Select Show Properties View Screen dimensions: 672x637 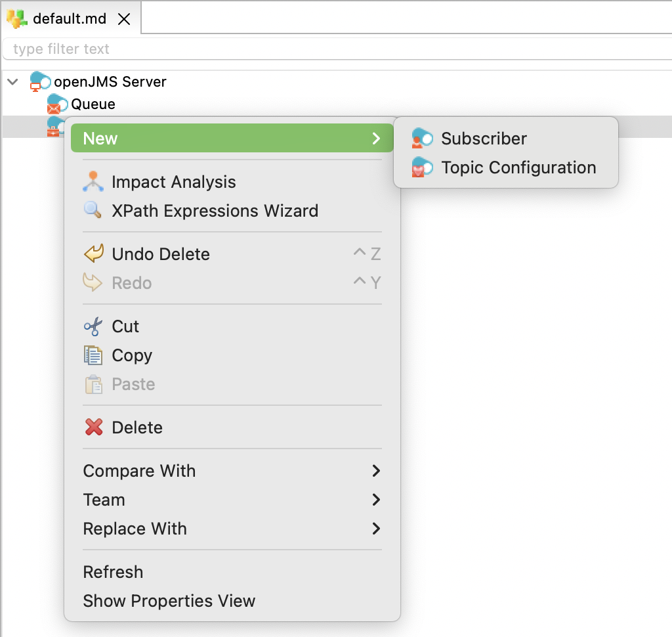[x=169, y=601]
